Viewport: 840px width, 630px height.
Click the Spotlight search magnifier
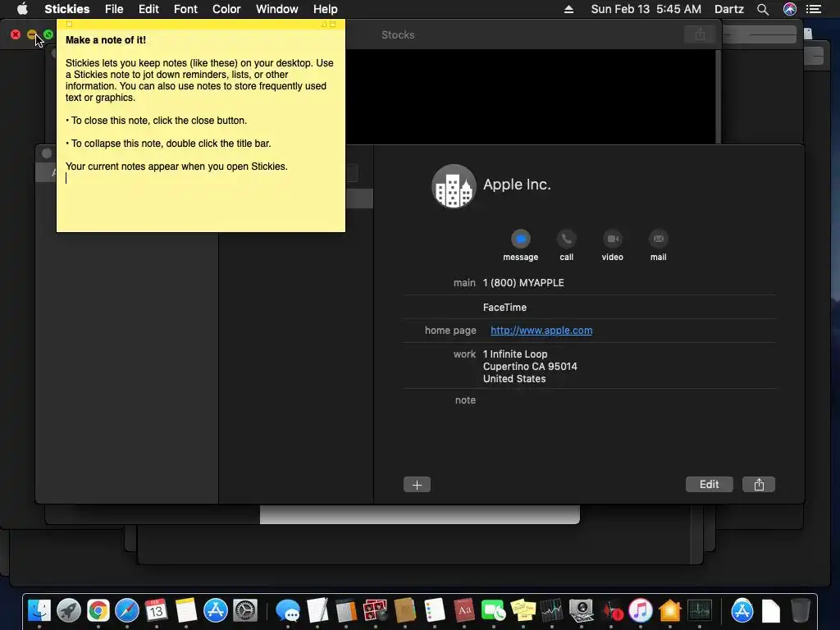763,9
